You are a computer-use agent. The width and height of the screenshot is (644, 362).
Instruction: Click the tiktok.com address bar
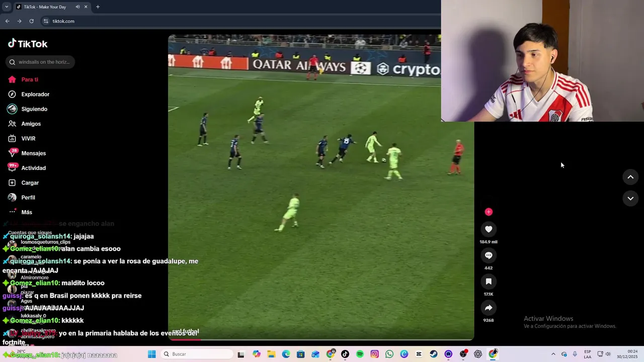[242, 21]
